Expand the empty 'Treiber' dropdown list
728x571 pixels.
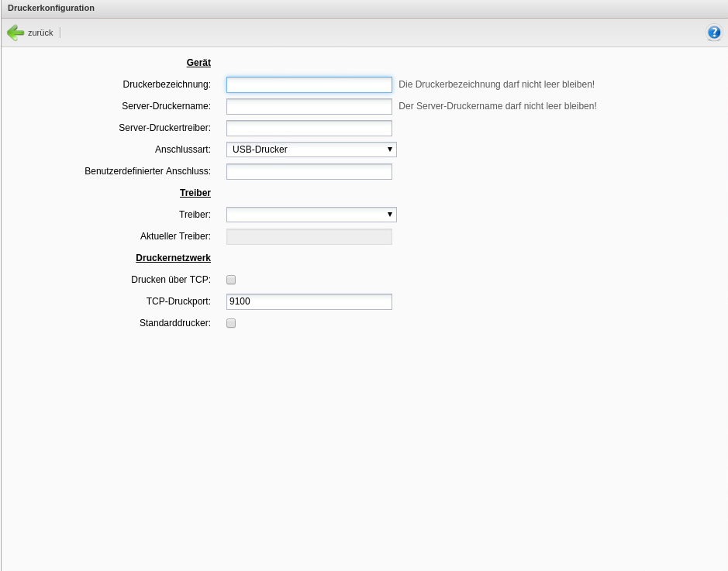click(x=311, y=215)
